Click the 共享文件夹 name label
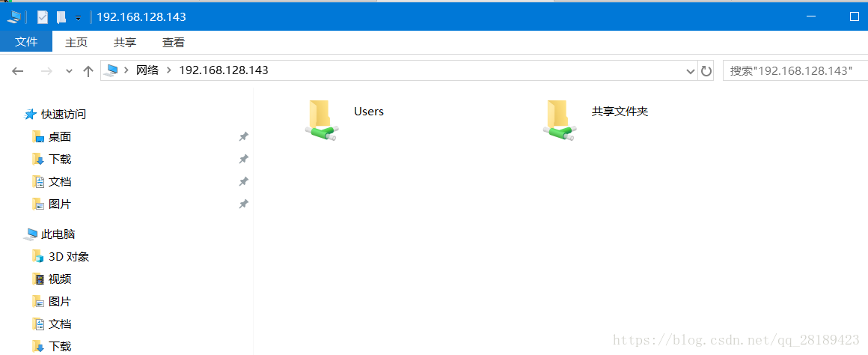The height and width of the screenshot is (355, 868). [620, 112]
